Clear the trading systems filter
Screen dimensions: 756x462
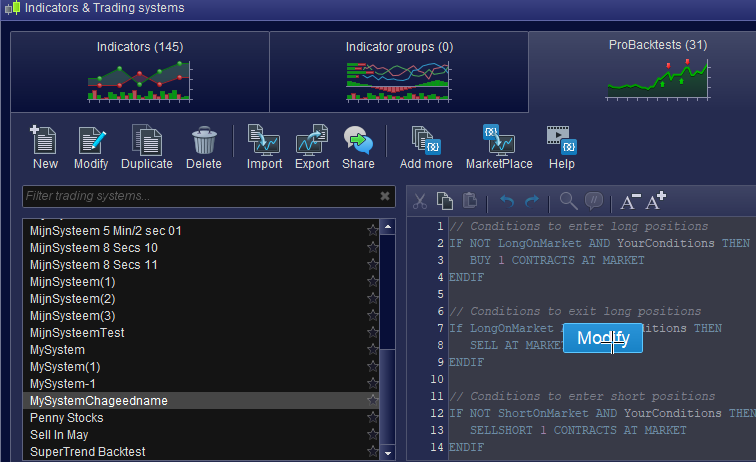tap(385, 196)
